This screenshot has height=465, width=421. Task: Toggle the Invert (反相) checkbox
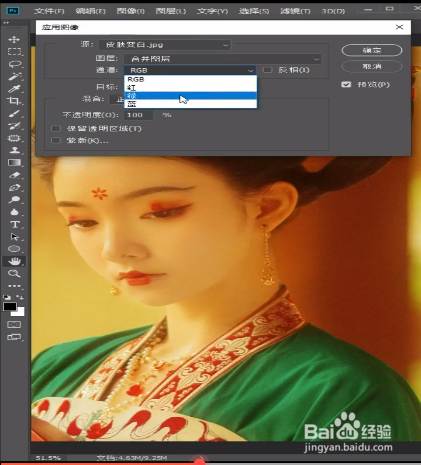[x=267, y=70]
